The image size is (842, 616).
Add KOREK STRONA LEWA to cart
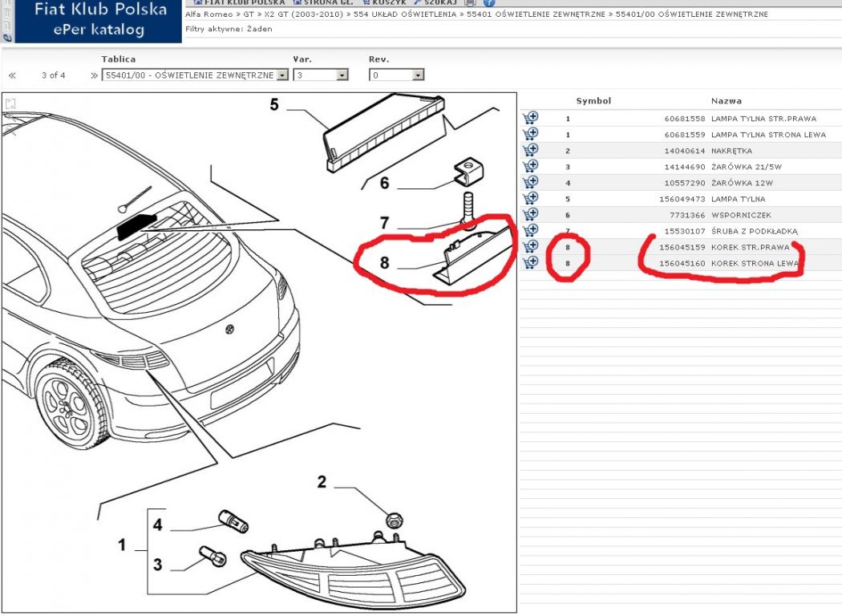pos(530,262)
